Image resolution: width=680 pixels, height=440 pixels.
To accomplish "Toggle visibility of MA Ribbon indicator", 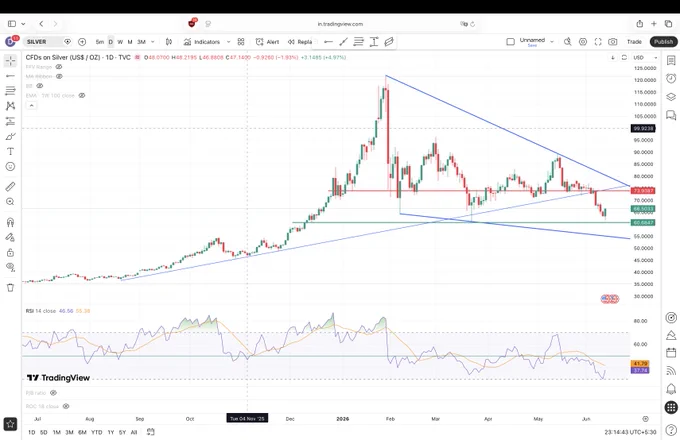I will pyautogui.click(x=59, y=76).
